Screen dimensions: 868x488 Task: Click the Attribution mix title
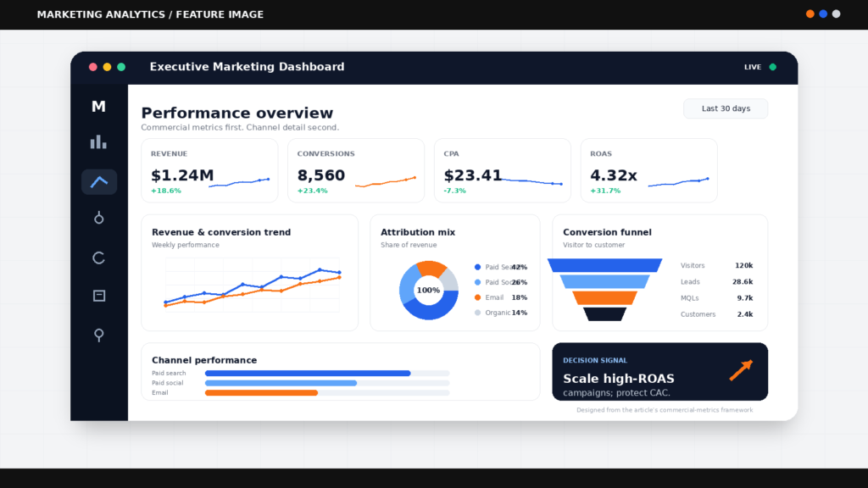click(x=418, y=232)
